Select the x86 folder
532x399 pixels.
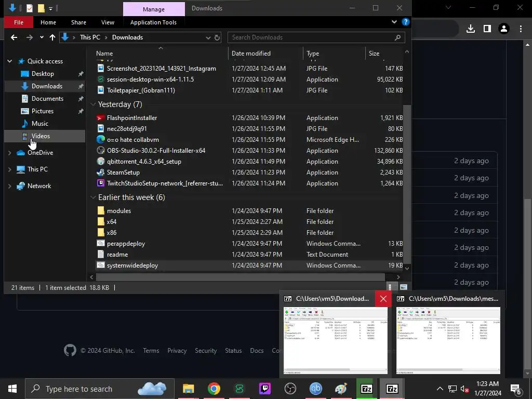pos(111,233)
